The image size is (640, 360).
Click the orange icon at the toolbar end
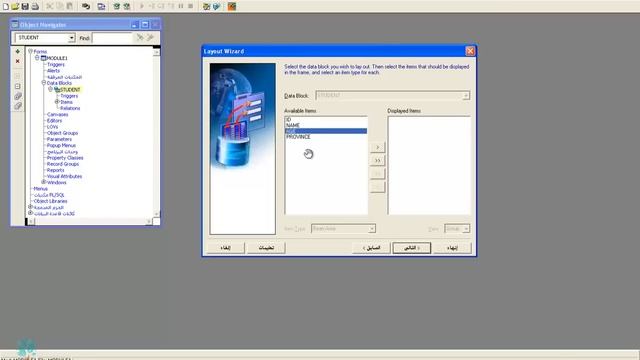point(232,6)
